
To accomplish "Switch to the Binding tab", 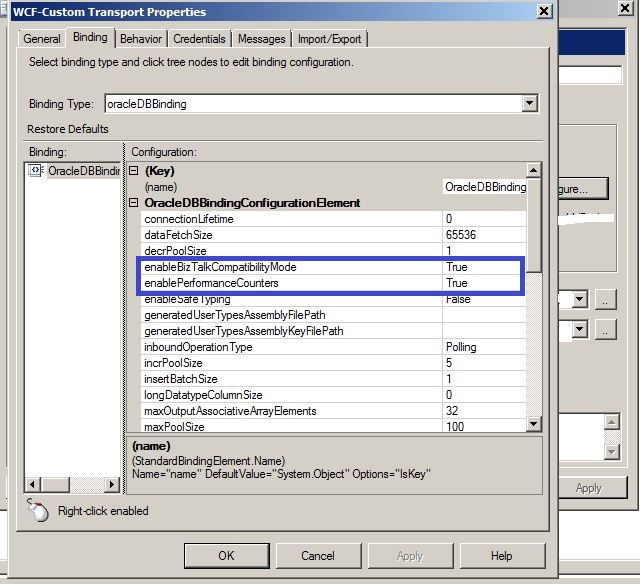I will tap(90, 37).
